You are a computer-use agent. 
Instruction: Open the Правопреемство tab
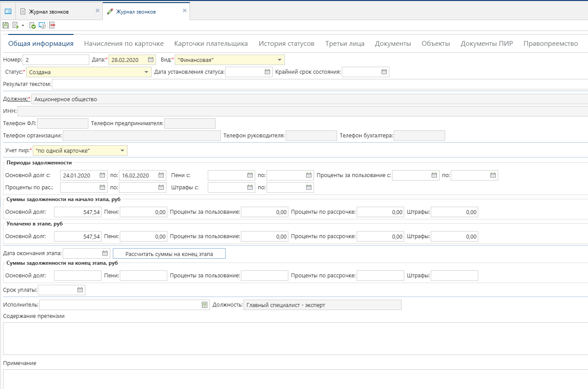(551, 44)
